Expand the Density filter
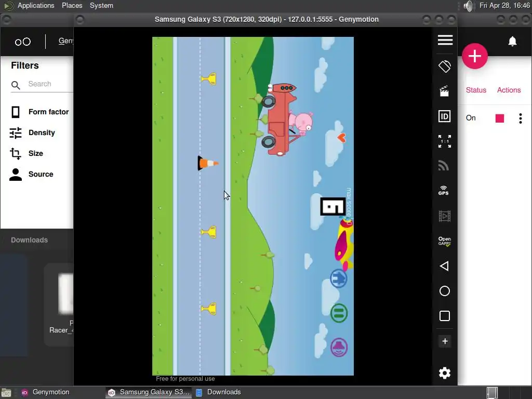Image resolution: width=532 pixels, height=399 pixels. pos(33,132)
